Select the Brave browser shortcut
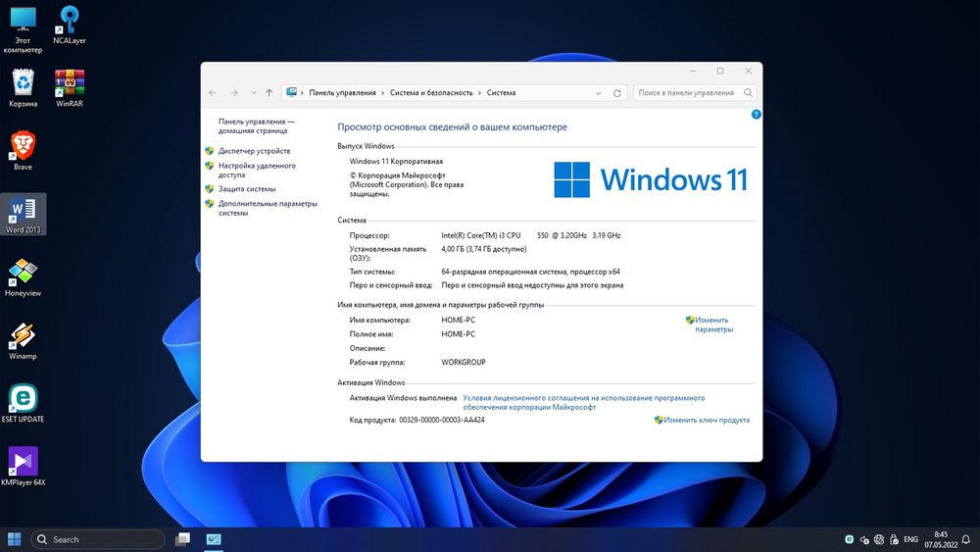 click(x=24, y=151)
